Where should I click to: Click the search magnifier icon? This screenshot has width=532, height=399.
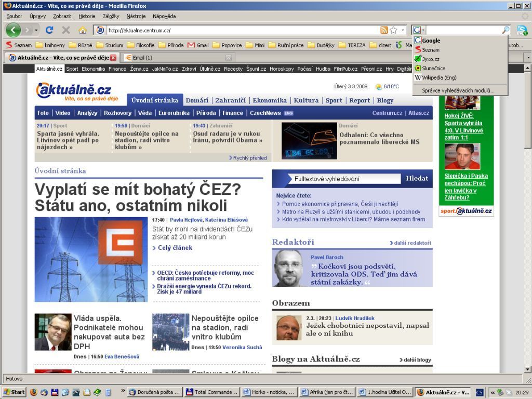pyautogui.click(x=506, y=30)
